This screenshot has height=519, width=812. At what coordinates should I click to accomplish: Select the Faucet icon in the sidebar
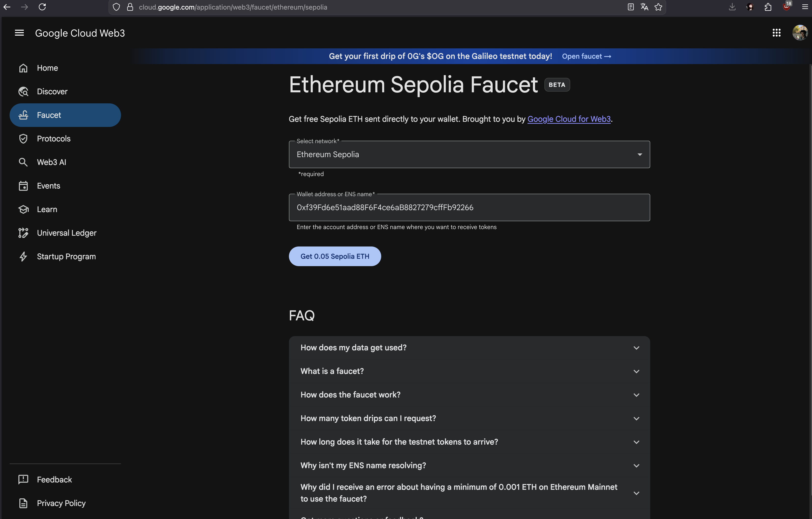(x=23, y=115)
